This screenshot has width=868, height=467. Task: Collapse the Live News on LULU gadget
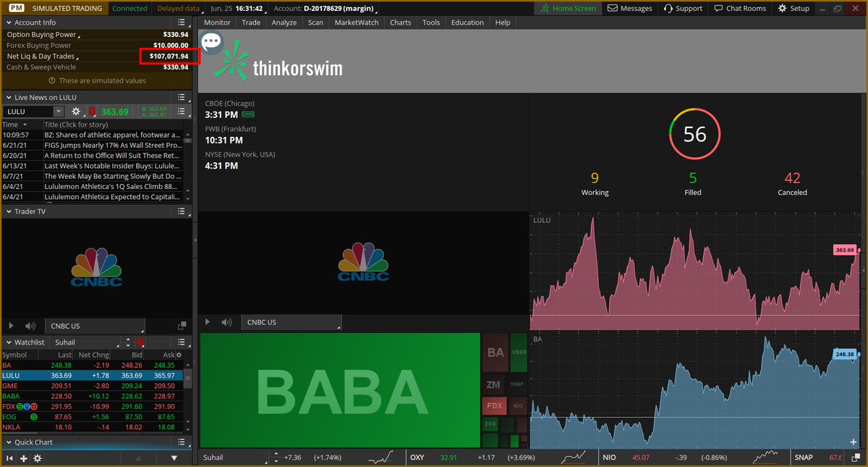click(8, 97)
